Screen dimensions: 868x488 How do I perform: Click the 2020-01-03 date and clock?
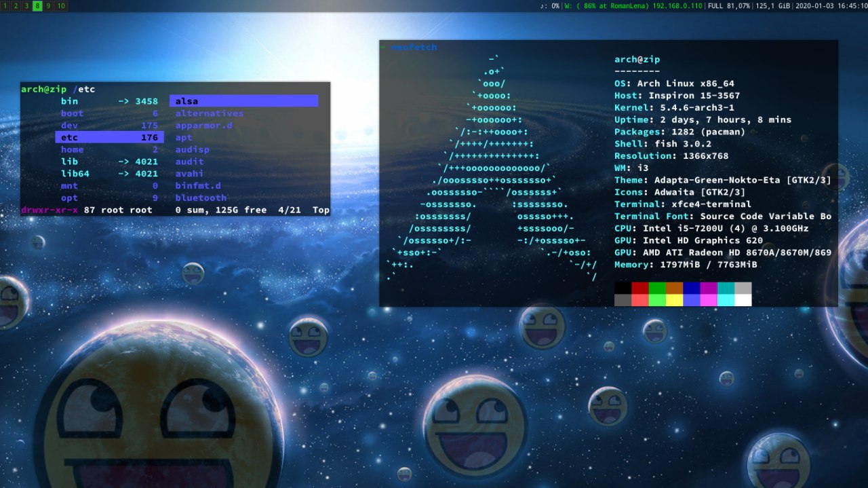click(831, 5)
